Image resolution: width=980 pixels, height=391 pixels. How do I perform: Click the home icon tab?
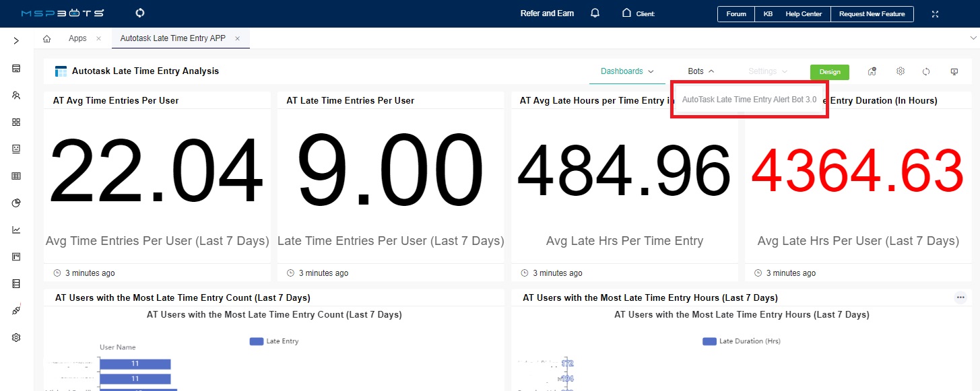pyautogui.click(x=46, y=38)
